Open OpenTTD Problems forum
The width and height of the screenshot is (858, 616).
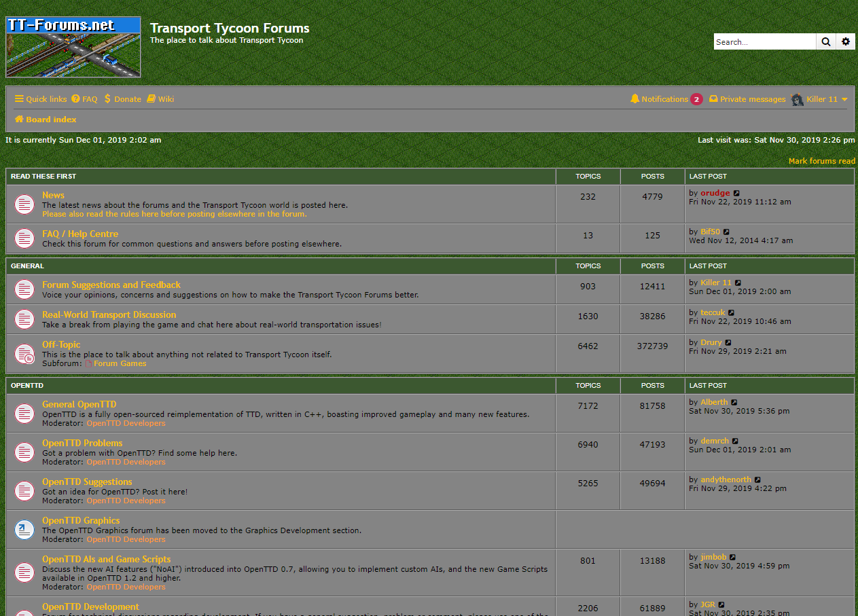[82, 443]
